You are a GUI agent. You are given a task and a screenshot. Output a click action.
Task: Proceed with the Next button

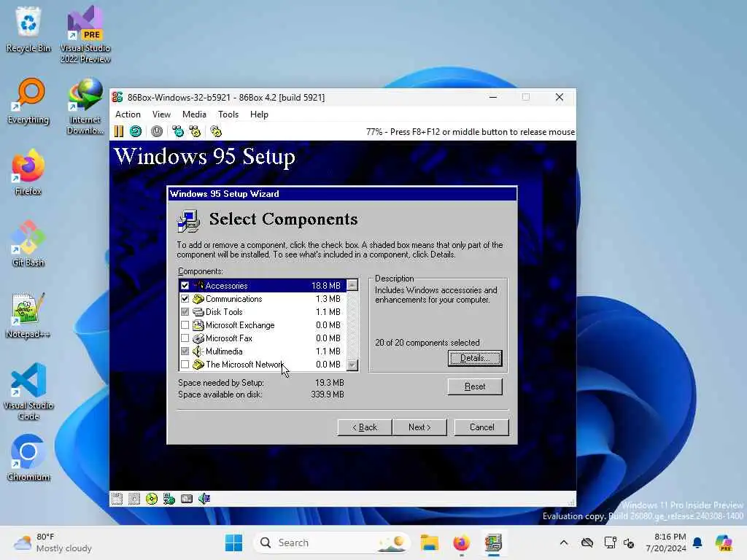coord(419,427)
